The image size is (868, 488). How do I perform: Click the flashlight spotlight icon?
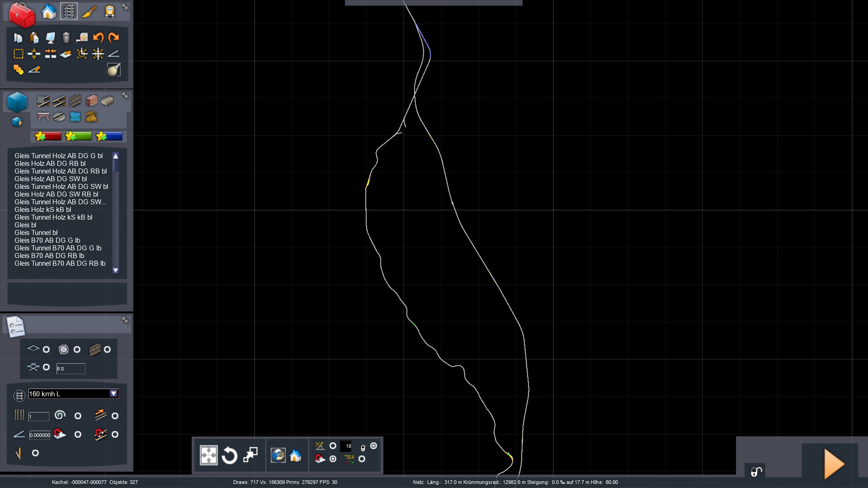tap(114, 70)
